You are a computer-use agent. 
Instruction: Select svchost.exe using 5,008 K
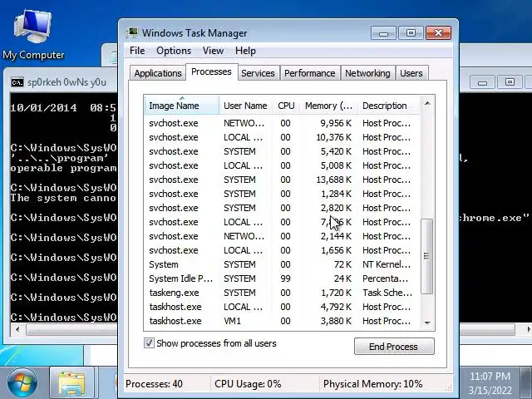(x=283, y=165)
